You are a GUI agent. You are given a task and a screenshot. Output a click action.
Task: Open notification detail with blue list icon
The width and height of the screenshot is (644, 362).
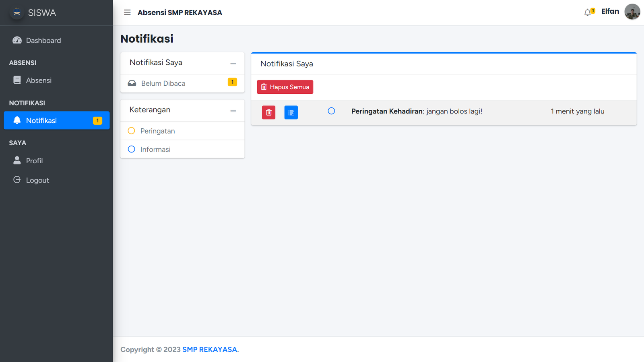click(x=291, y=113)
